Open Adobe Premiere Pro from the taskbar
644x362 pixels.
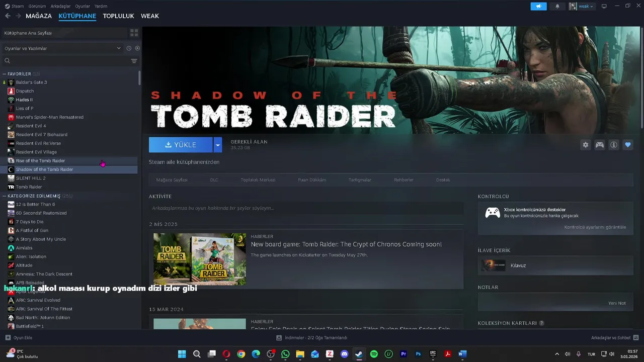(x=403, y=354)
